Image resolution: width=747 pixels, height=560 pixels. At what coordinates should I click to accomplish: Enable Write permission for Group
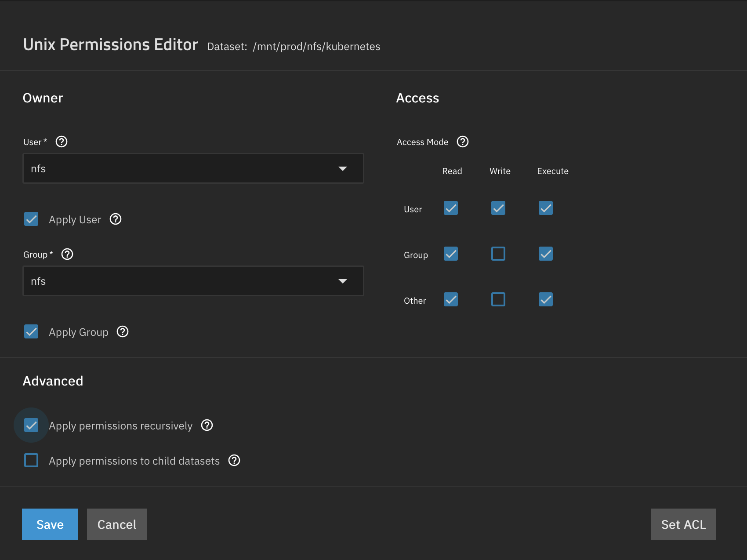pos(498,254)
